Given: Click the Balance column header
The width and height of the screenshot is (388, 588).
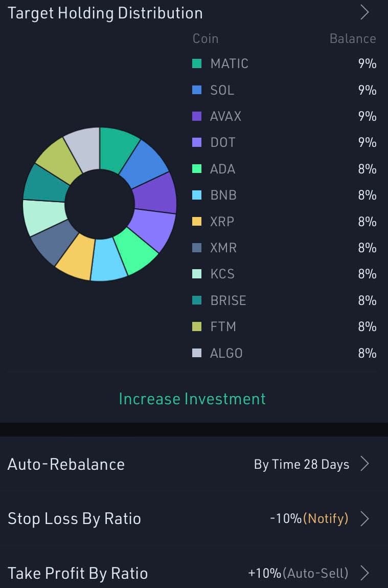Looking at the screenshot, I should pos(353,39).
